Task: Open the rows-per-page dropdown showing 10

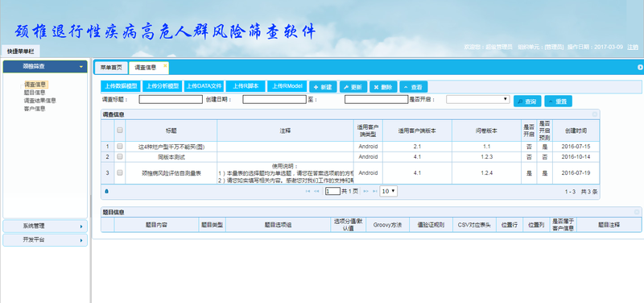Action: (389, 191)
